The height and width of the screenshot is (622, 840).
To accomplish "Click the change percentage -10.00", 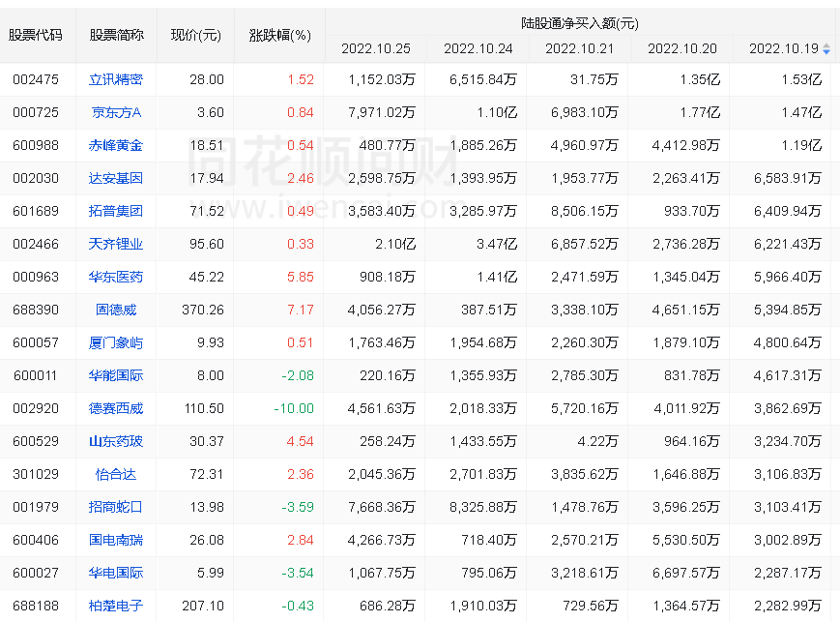I will (x=294, y=408).
